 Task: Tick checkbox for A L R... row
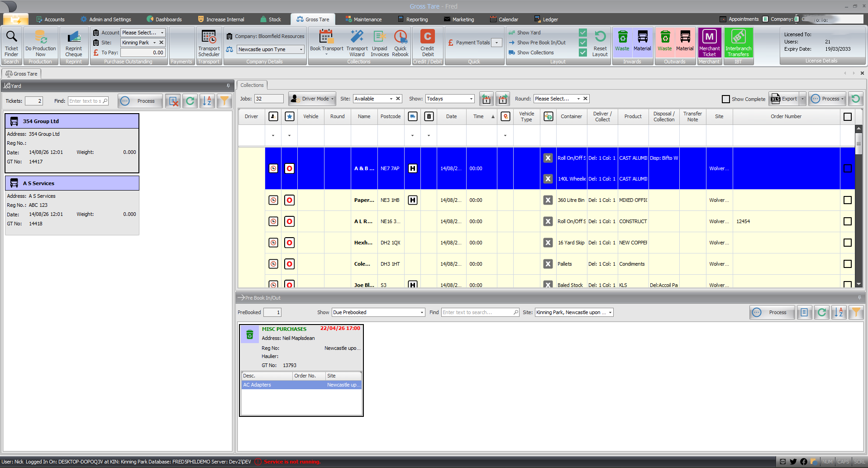848,221
